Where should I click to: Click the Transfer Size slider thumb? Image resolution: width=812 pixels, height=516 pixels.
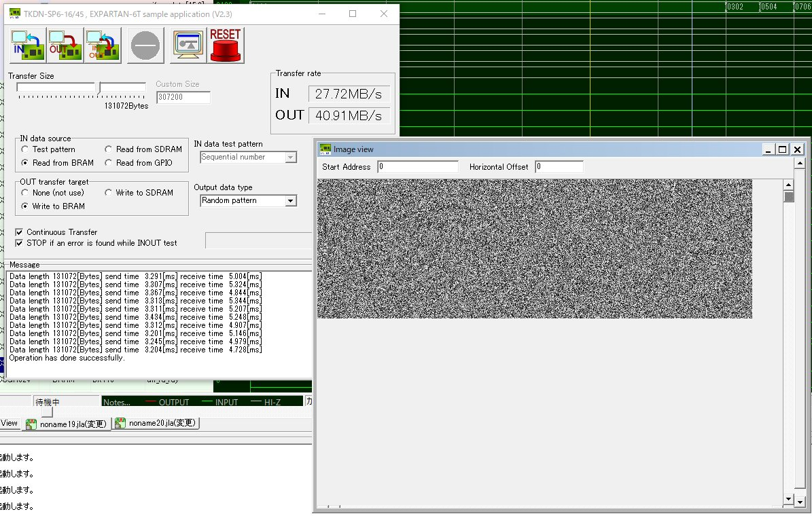point(98,88)
